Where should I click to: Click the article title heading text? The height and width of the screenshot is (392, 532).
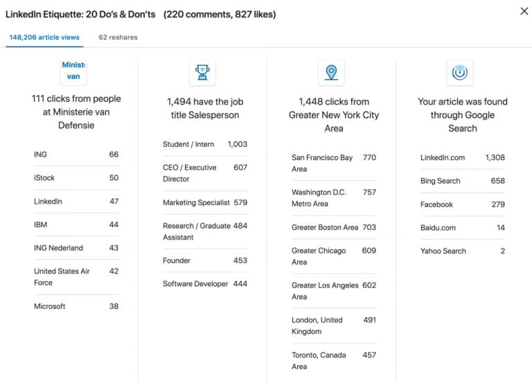(80, 15)
